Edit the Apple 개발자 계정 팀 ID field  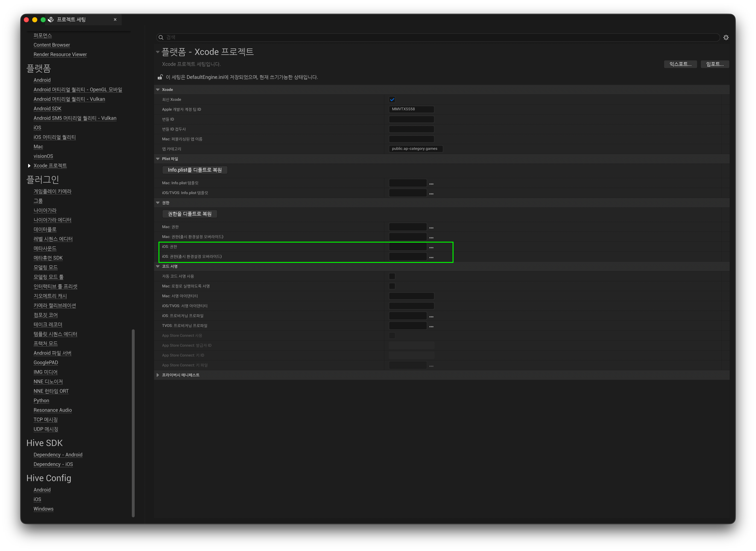pyautogui.click(x=411, y=109)
